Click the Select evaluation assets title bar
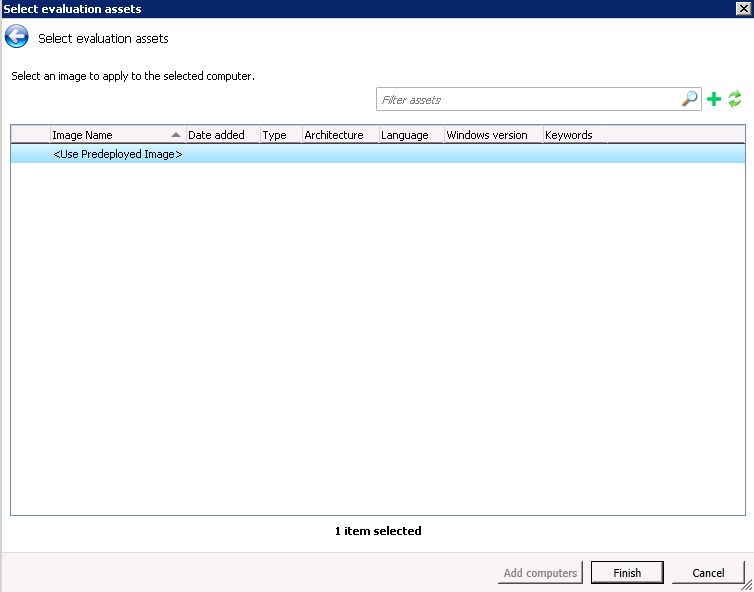This screenshot has width=754, height=592. click(x=350, y=9)
